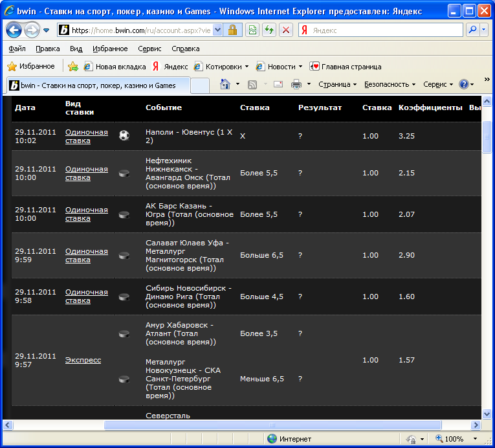Open Одиночная ставка link for АК Барс Казань
The width and height of the screenshot is (495, 448).
click(x=87, y=214)
